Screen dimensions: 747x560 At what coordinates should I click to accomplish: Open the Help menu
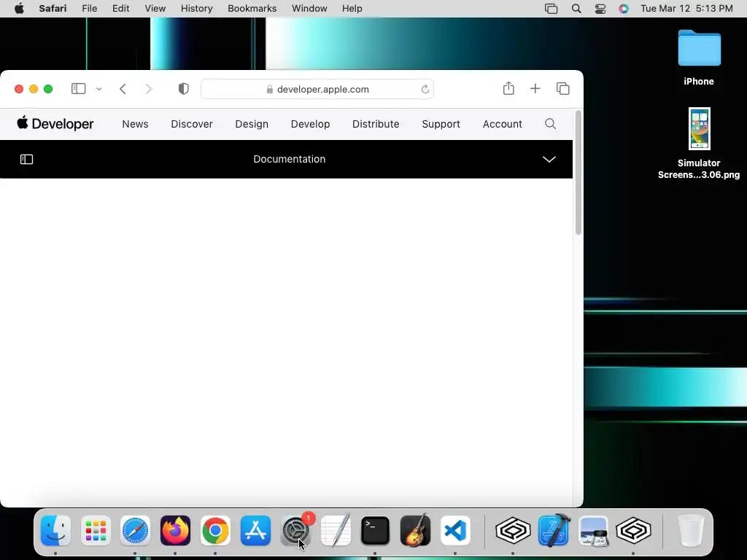pos(352,9)
